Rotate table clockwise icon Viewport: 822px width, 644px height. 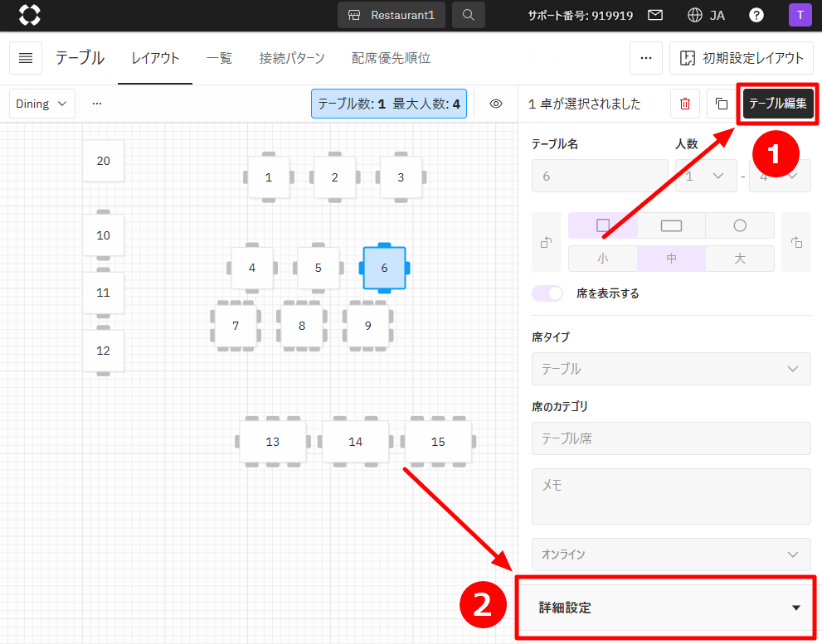796,242
